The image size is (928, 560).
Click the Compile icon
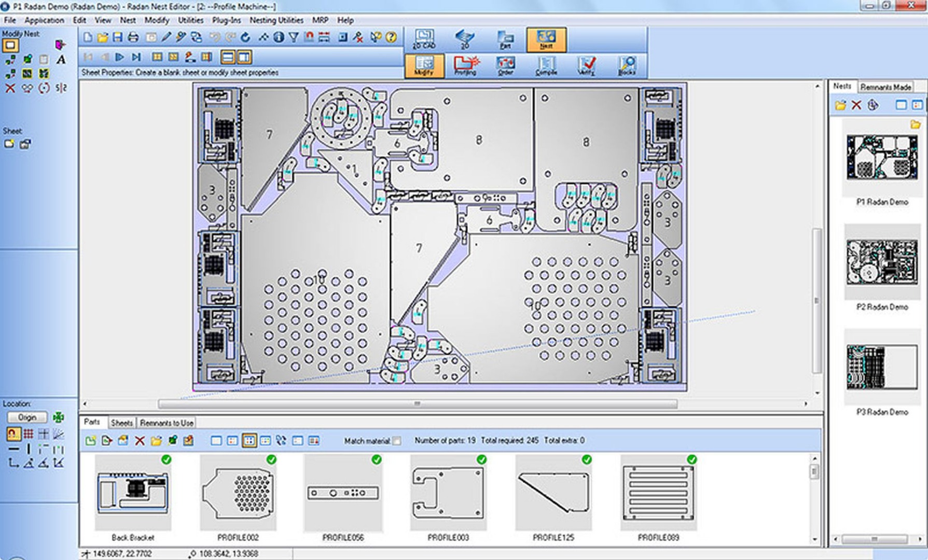[x=546, y=66]
